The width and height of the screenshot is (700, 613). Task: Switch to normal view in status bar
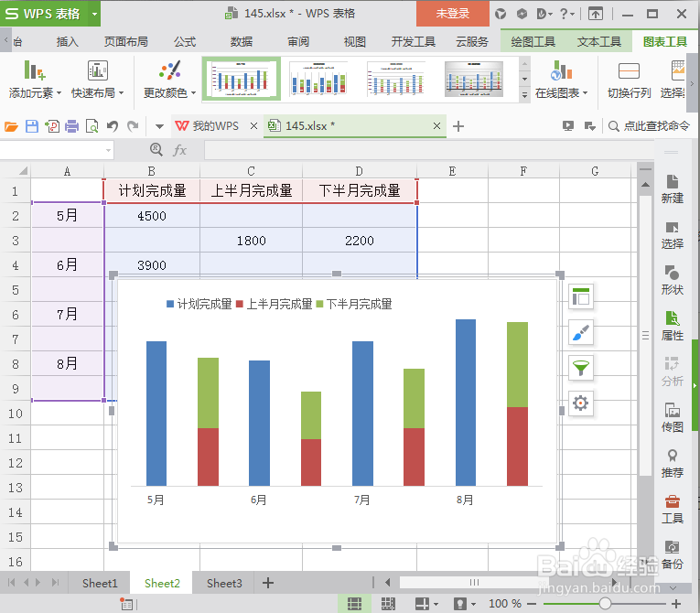(x=354, y=604)
